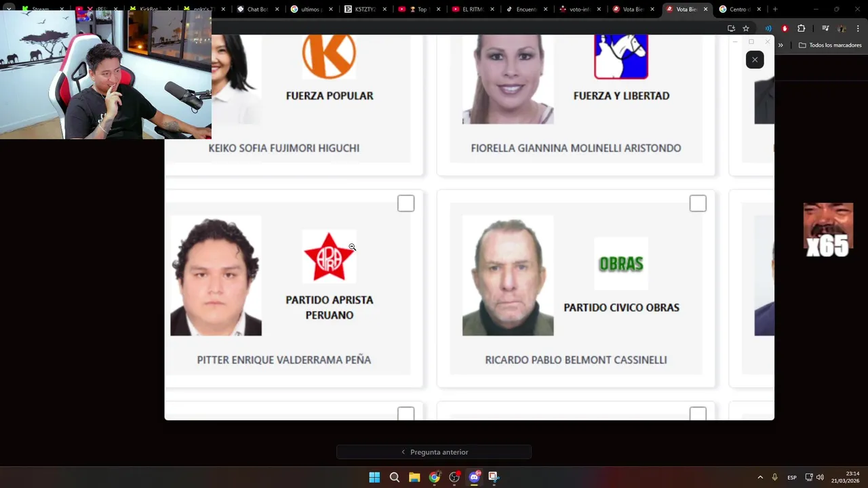Switch to the ultimos Google search tab
868x488 pixels.
click(310, 9)
